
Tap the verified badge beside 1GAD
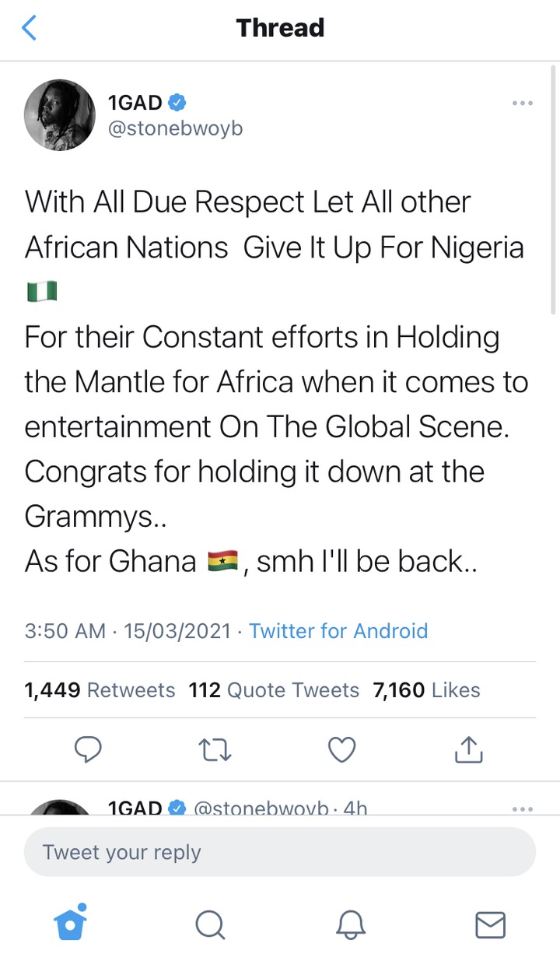(177, 102)
